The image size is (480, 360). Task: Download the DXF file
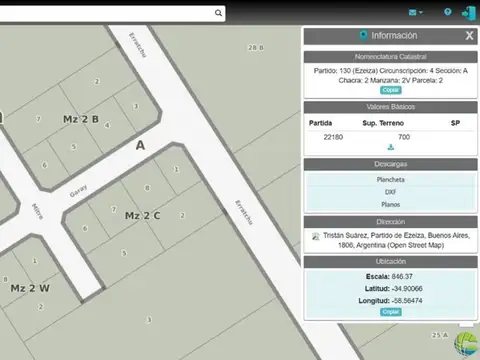click(x=391, y=192)
